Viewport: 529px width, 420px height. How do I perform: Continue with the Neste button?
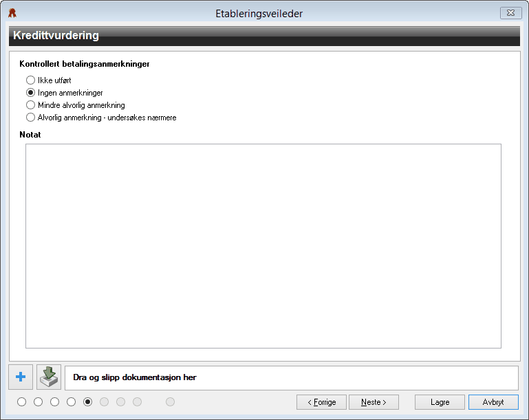click(x=374, y=402)
